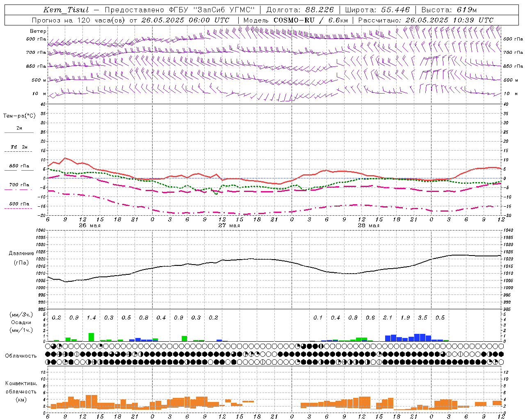This screenshot has height=420, width=525.
Task: Click the 'Высота: 619м' elevation text
Action: [x=449, y=10]
